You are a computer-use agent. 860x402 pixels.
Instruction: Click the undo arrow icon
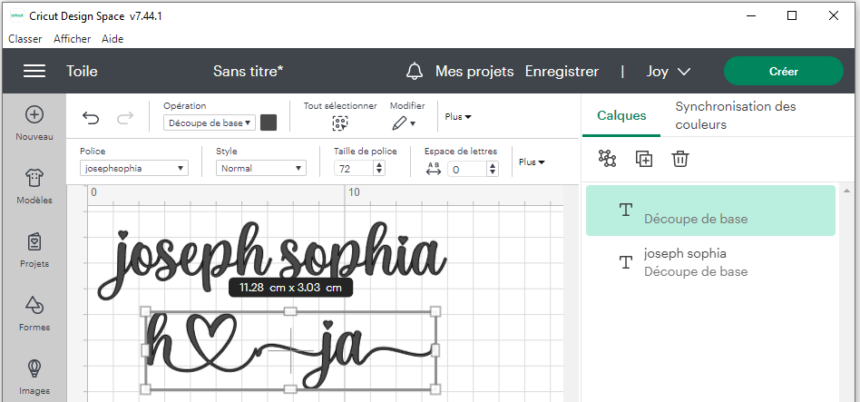tap(91, 118)
